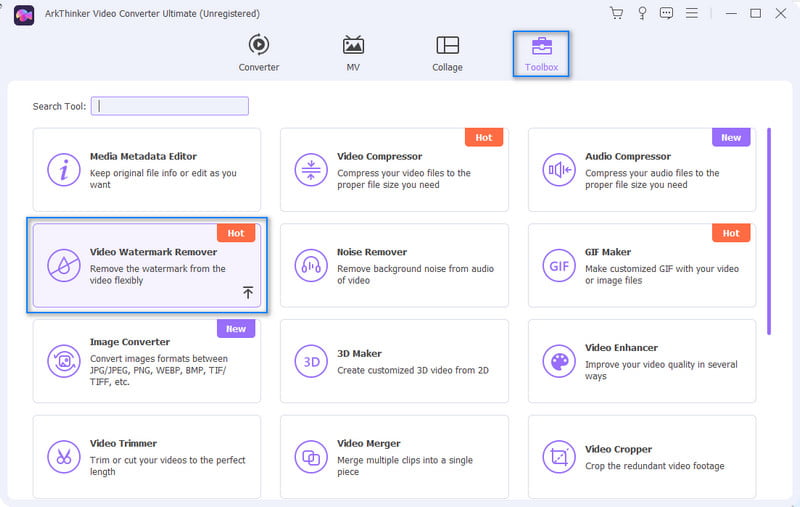Viewport: 800px width, 507px height.
Task: Click the GIF Maker icon
Action: coord(559,265)
